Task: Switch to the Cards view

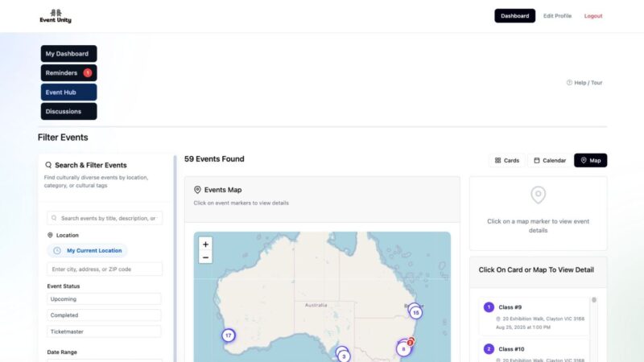Action: (507, 160)
